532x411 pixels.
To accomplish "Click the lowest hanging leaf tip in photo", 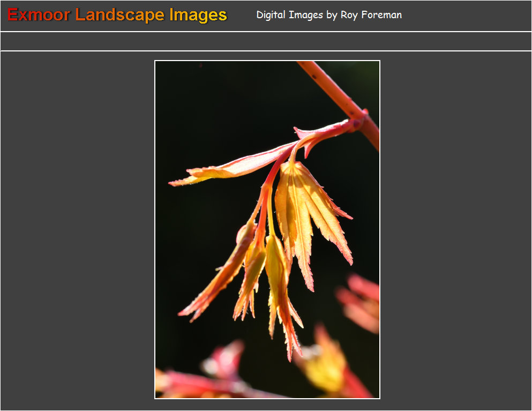I will coord(290,354).
